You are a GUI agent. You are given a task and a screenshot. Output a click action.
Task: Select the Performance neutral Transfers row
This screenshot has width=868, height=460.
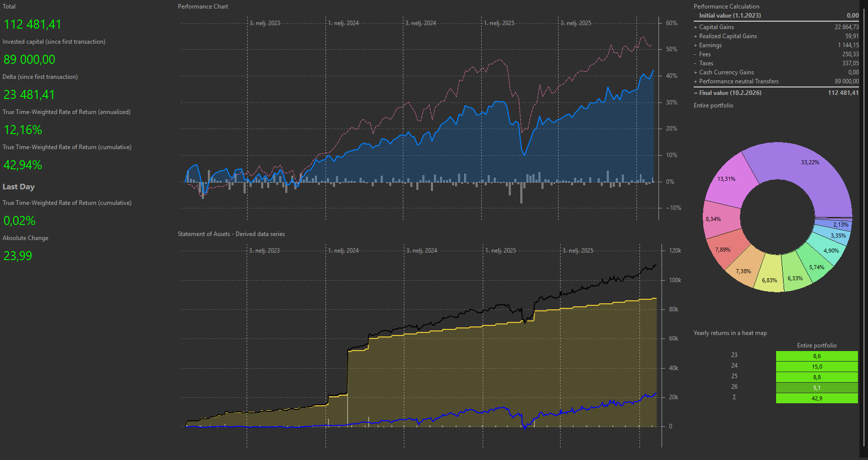pyautogui.click(x=738, y=81)
